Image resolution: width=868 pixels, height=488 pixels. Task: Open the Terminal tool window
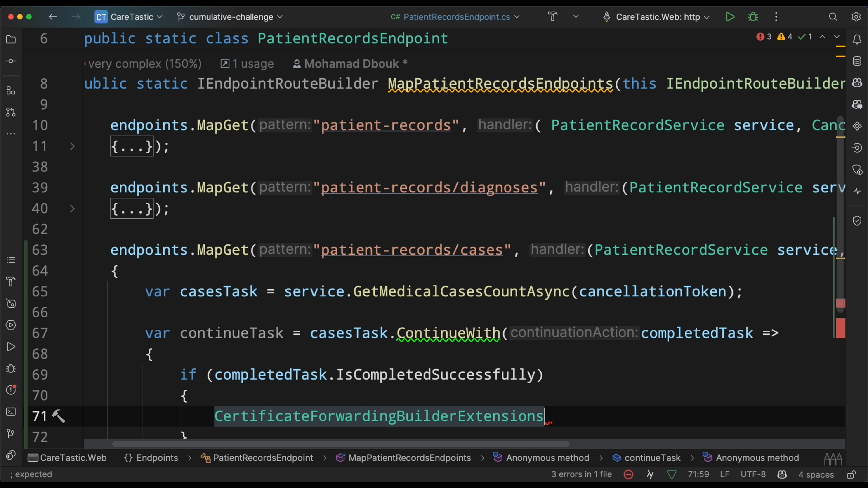11,412
